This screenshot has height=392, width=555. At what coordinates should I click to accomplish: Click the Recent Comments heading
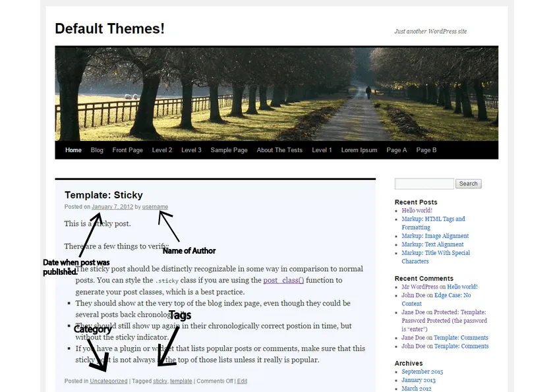(x=424, y=279)
